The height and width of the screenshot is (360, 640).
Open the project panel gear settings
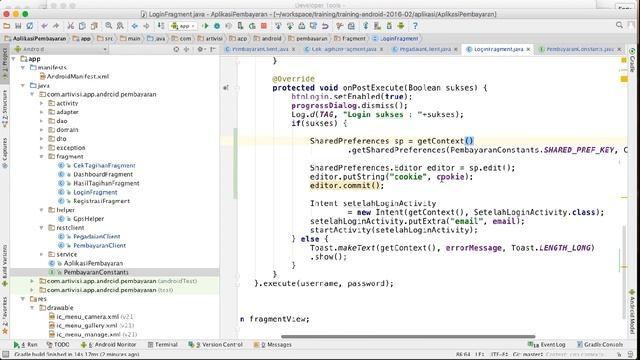tap(200, 49)
